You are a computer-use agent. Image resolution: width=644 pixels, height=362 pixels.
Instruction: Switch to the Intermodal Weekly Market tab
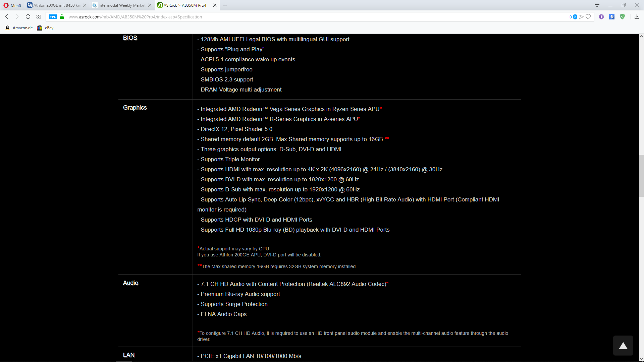[x=121, y=5]
